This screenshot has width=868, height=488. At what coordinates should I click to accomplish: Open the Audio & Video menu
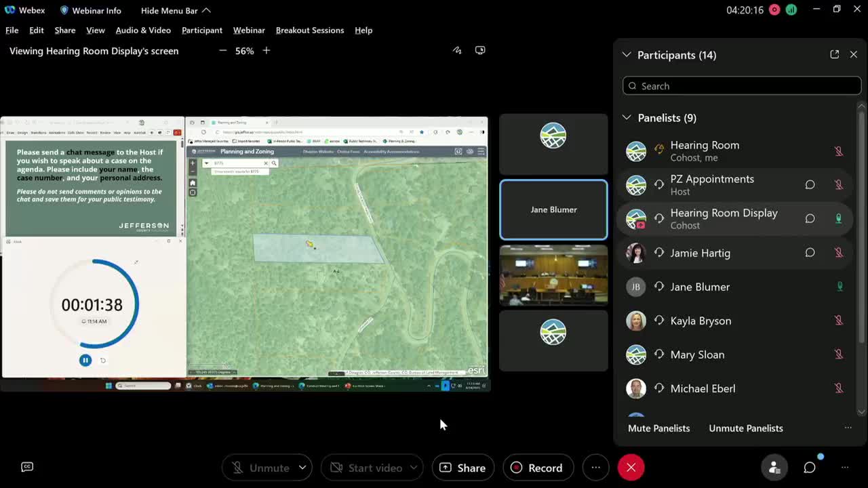coord(143,30)
